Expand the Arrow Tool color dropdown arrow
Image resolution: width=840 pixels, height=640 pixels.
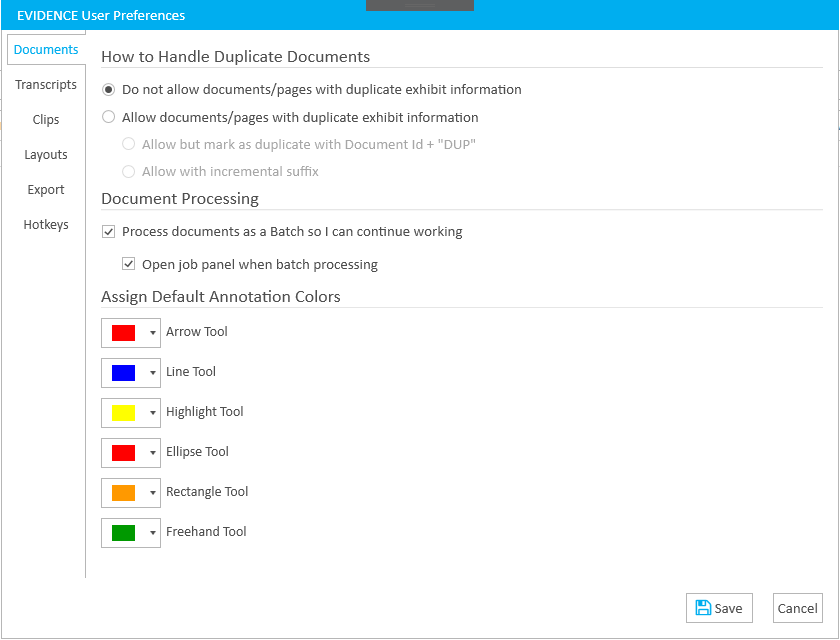(x=153, y=333)
